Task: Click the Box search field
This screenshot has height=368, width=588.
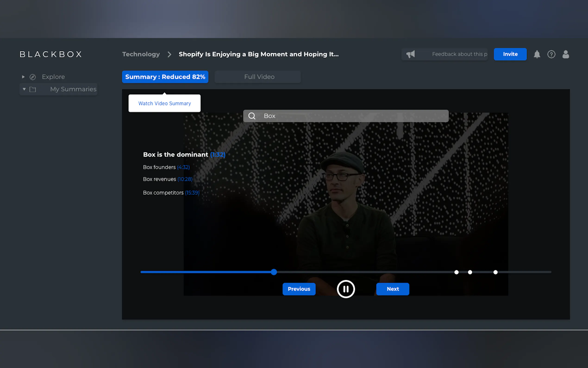Action: (346, 116)
